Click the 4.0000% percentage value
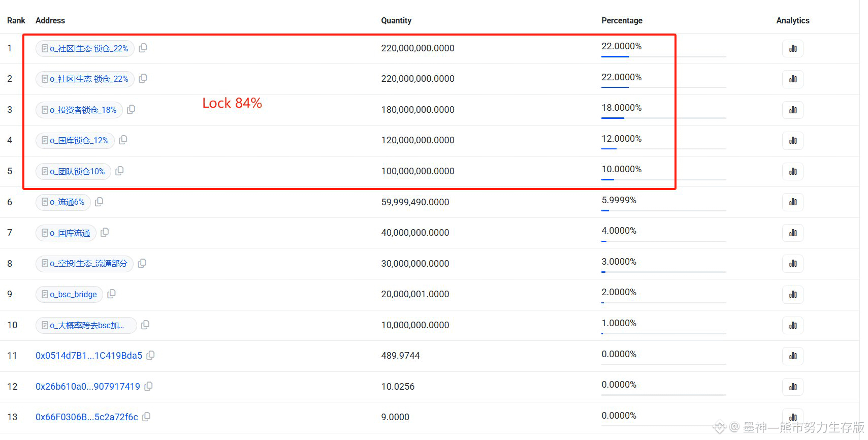868x440 pixels. point(619,231)
